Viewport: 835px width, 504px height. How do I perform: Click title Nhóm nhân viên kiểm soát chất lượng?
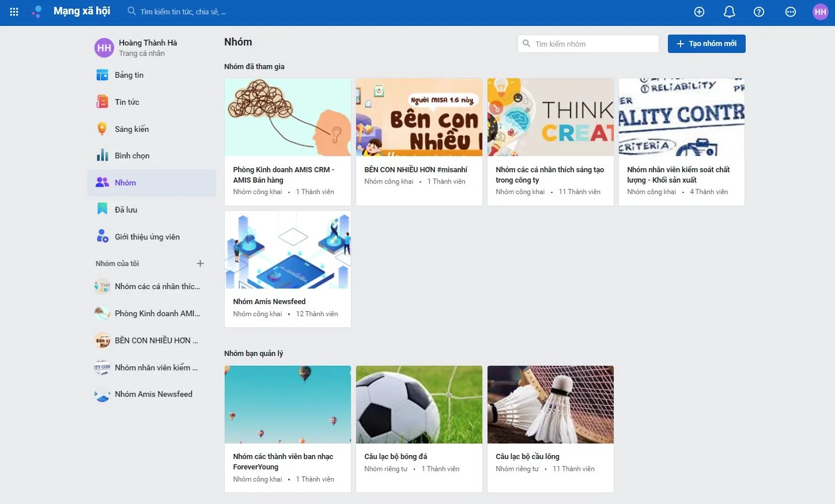(678, 175)
